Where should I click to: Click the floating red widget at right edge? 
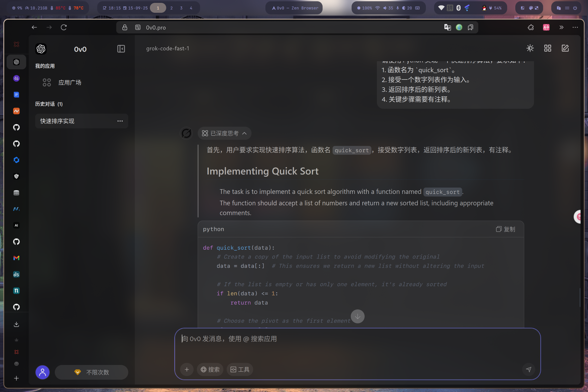(x=578, y=217)
